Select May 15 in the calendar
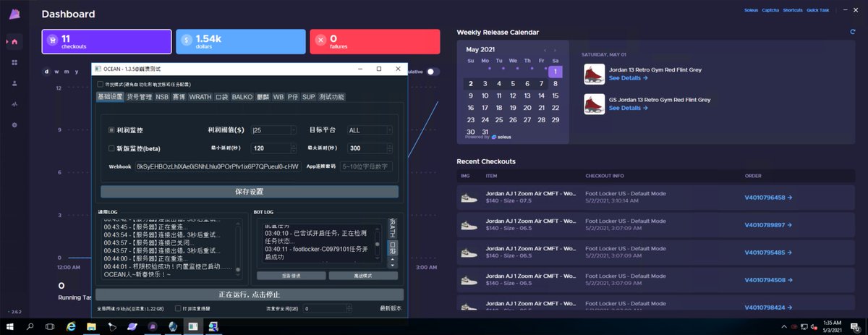Image resolution: width=868 pixels, height=335 pixels. point(555,96)
